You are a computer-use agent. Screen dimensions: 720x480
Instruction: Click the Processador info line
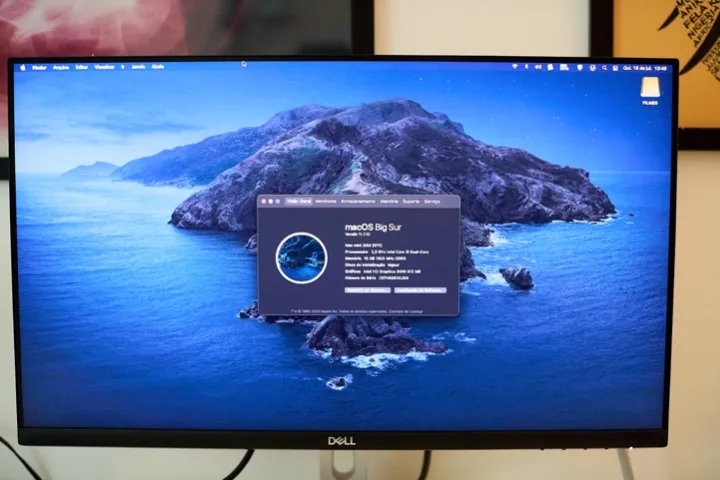[387, 252]
